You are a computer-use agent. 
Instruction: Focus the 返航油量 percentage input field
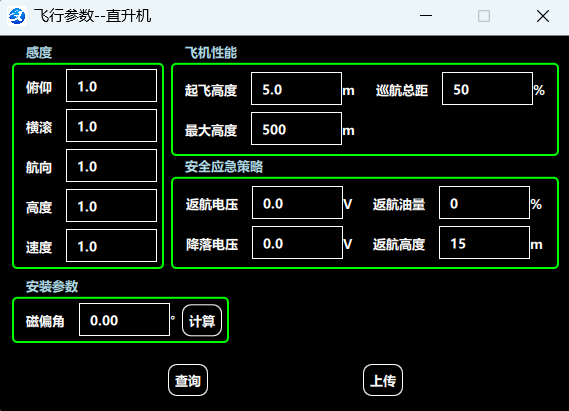coord(484,202)
